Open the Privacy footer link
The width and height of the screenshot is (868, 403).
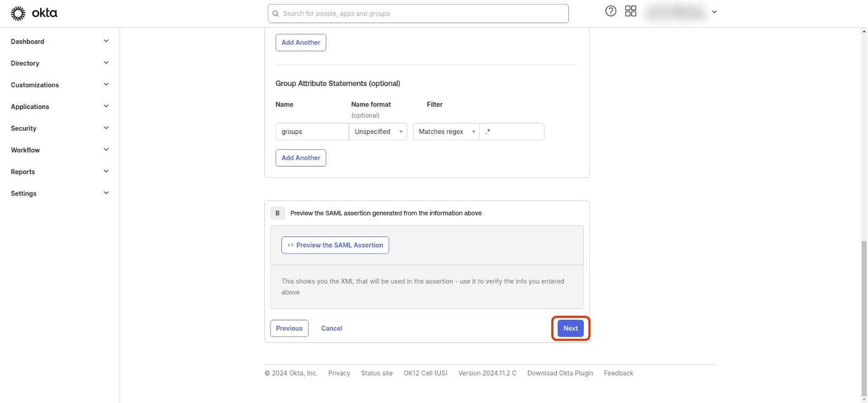coord(339,373)
